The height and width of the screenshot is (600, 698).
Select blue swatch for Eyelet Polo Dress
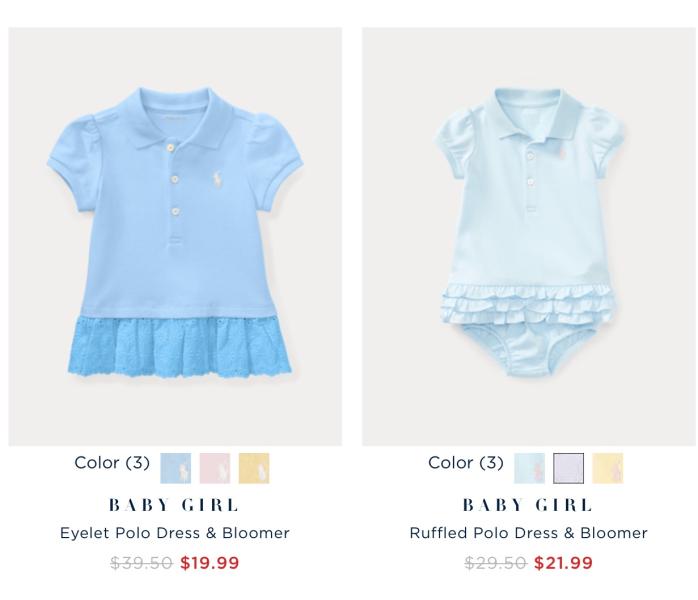176,468
